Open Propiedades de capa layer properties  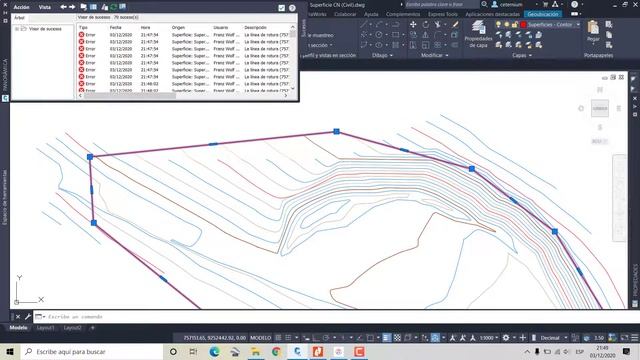point(478,34)
